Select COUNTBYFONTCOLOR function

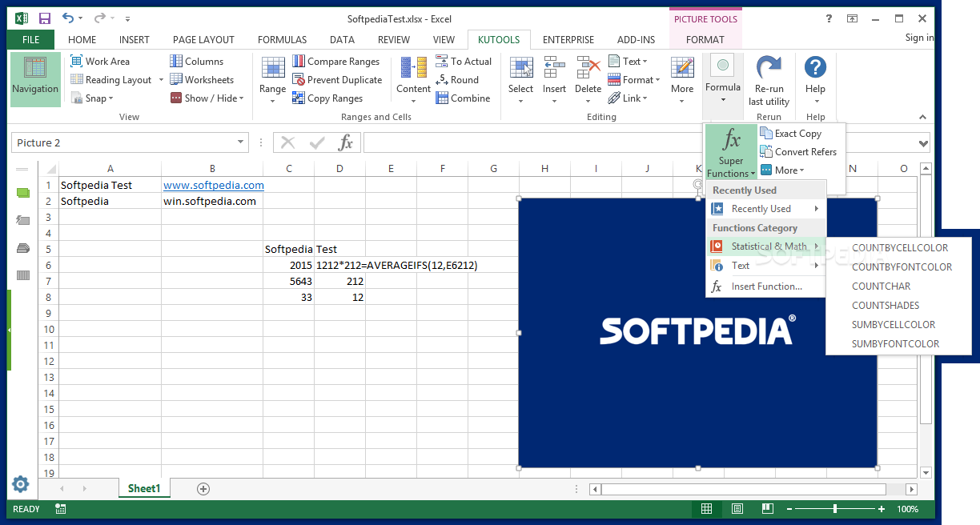point(899,267)
